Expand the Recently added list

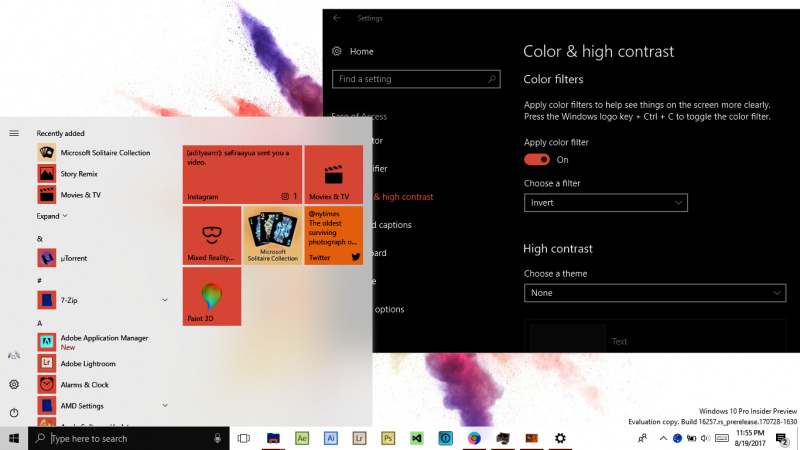(x=52, y=216)
